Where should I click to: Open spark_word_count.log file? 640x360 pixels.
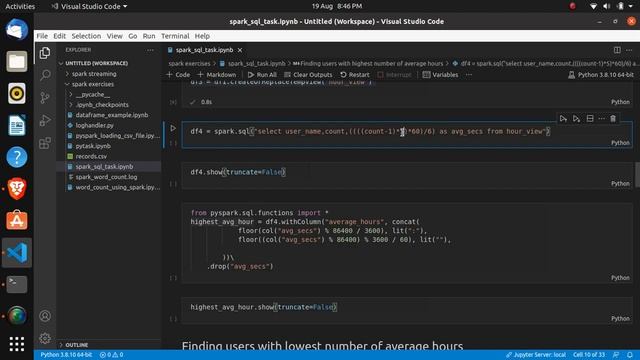(106, 177)
